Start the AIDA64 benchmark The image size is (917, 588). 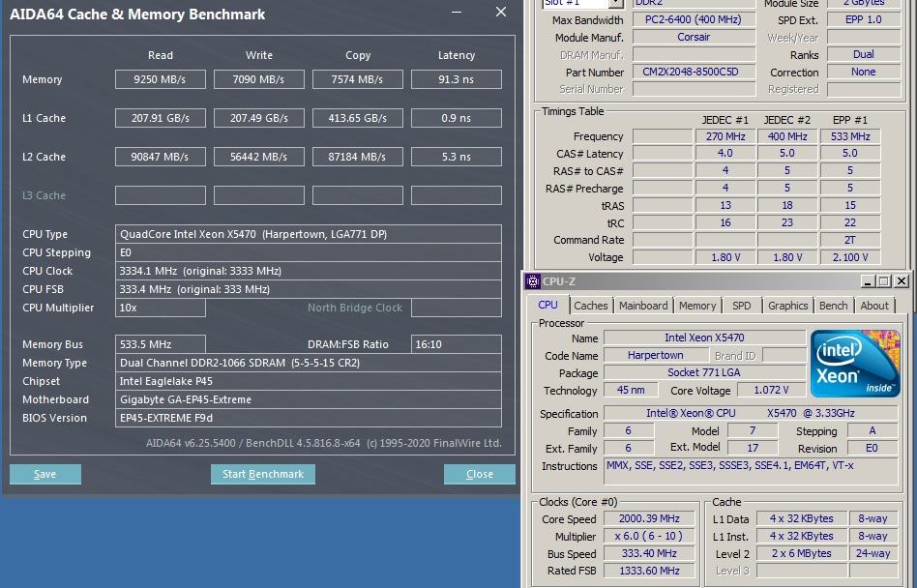(262, 474)
